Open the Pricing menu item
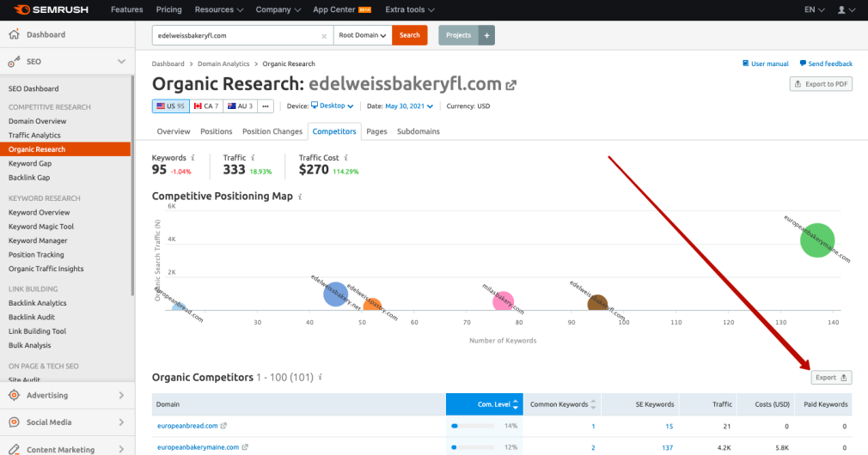The height and width of the screenshot is (455, 868). [168, 9]
